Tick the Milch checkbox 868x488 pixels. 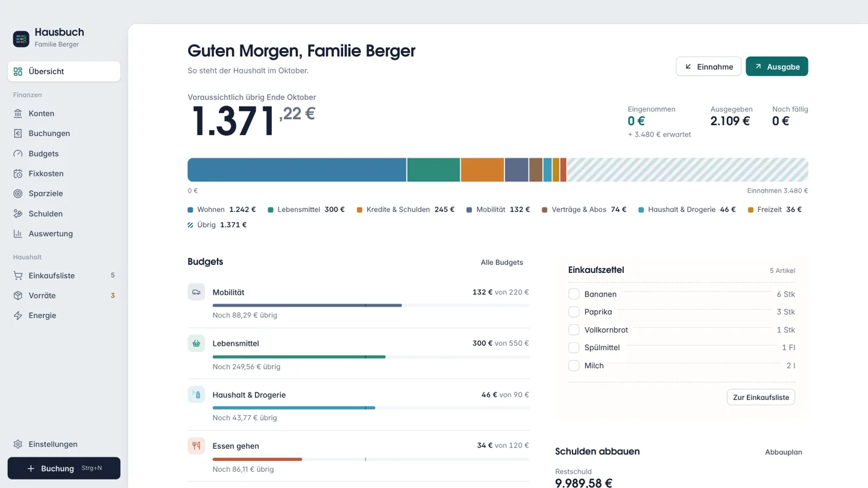[574, 366]
